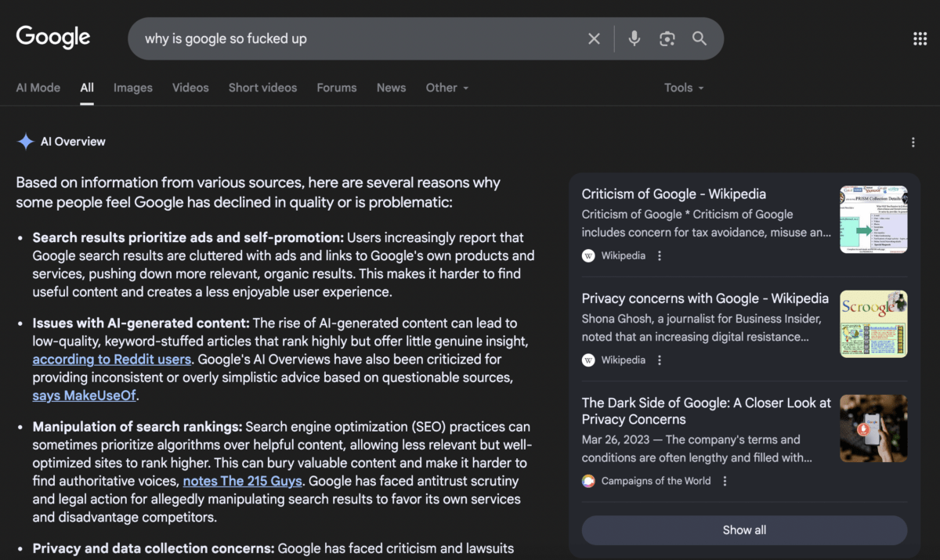Switch to the Images tab
This screenshot has width=940, height=560.
tap(132, 88)
